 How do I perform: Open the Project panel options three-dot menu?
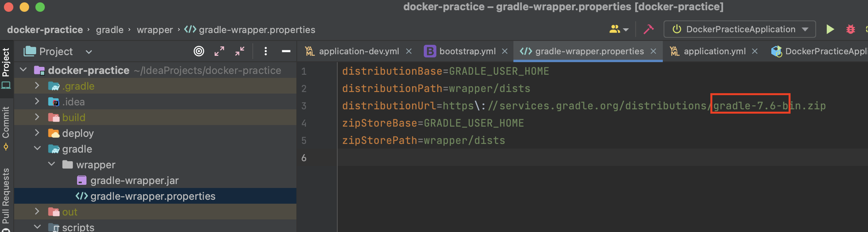pyautogui.click(x=266, y=51)
